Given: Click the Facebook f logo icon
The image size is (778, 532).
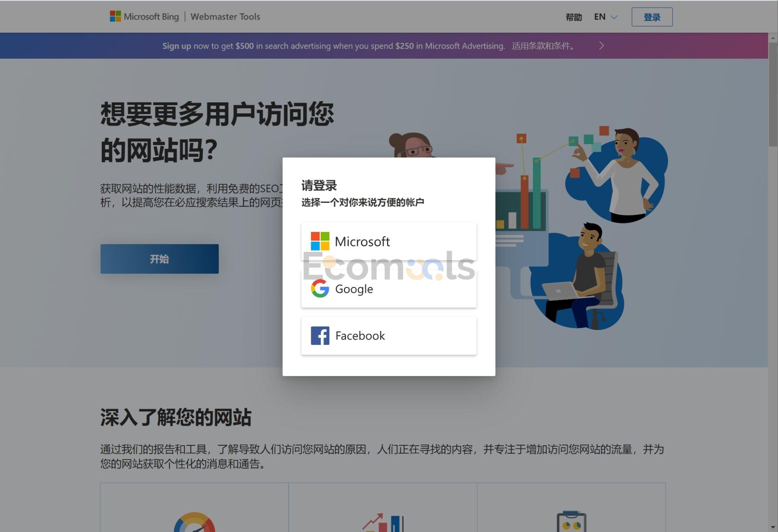Looking at the screenshot, I should (320, 336).
